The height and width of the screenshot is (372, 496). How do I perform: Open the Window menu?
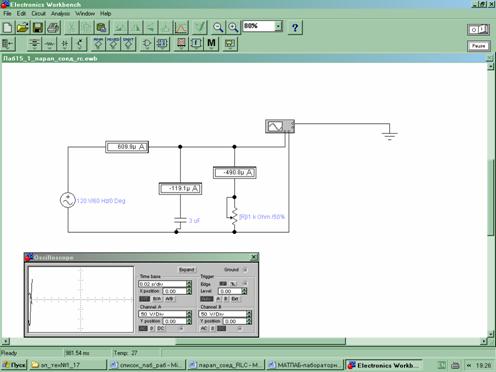[85, 14]
